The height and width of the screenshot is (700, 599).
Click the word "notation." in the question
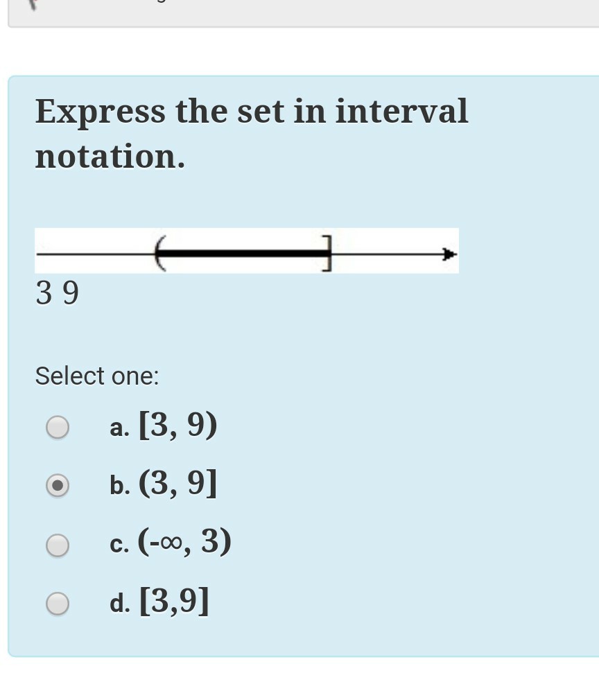pyautogui.click(x=110, y=156)
